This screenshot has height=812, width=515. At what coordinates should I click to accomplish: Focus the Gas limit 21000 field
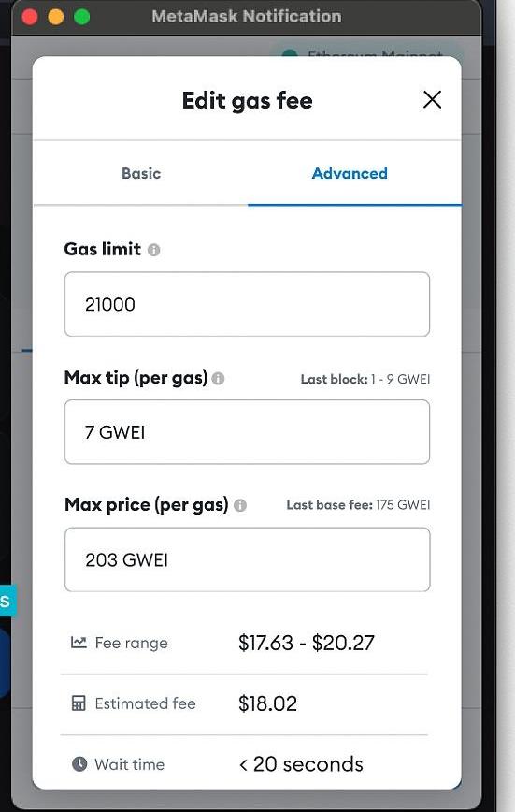click(247, 304)
